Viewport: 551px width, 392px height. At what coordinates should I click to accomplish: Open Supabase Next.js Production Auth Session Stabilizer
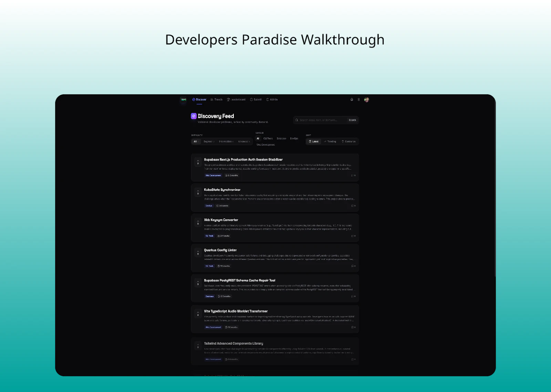(x=243, y=159)
